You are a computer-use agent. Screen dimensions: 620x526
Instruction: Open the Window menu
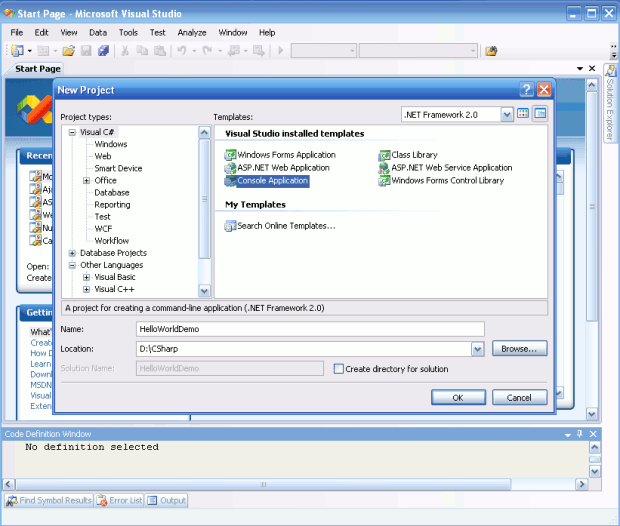[x=233, y=32]
